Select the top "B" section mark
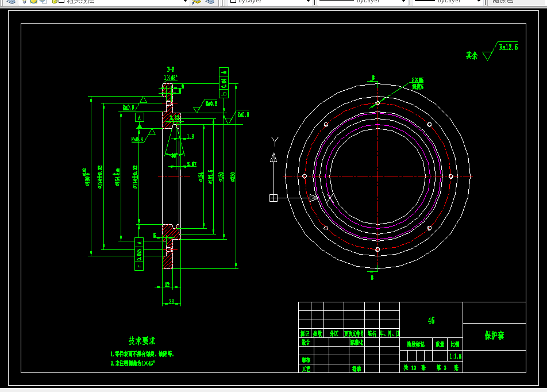 tap(373, 78)
